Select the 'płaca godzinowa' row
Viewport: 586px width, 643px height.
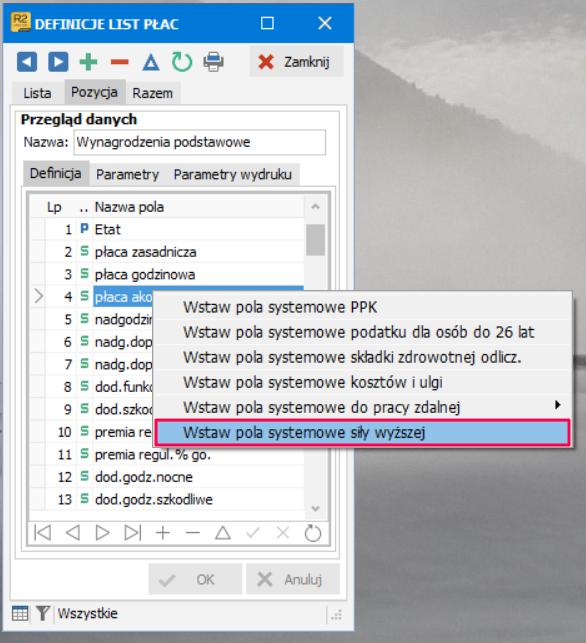click(x=168, y=274)
